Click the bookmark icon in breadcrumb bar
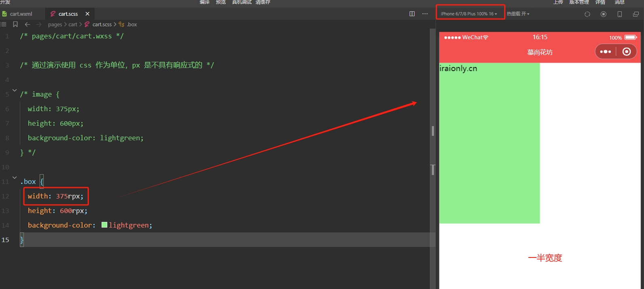Screen dimensions: 644x289 pos(15,24)
